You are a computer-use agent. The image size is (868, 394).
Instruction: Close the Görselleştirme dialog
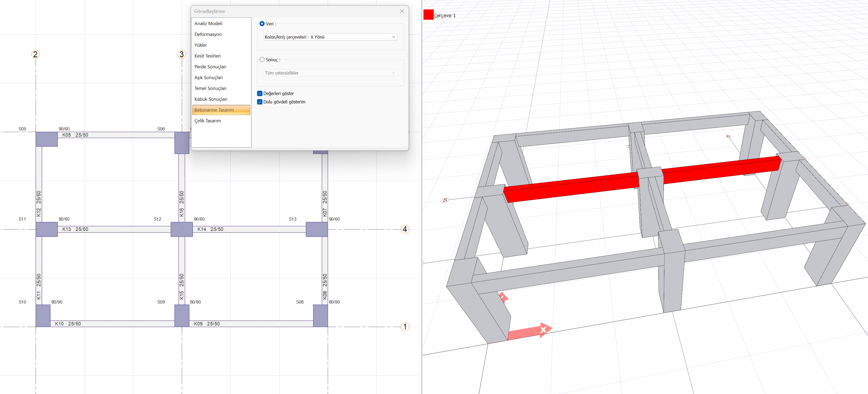click(x=402, y=11)
